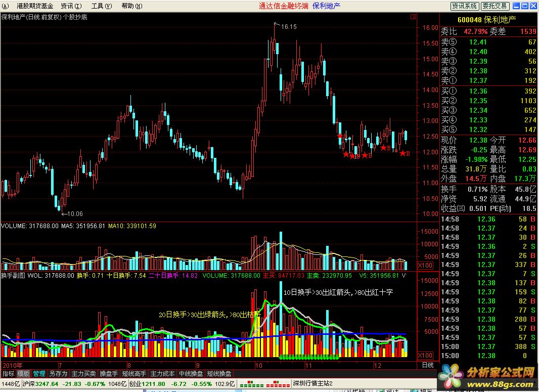Screen dimensions: 539x392
Task: Switch to 短线操盘 indicator tab
Action: click(x=219, y=373)
